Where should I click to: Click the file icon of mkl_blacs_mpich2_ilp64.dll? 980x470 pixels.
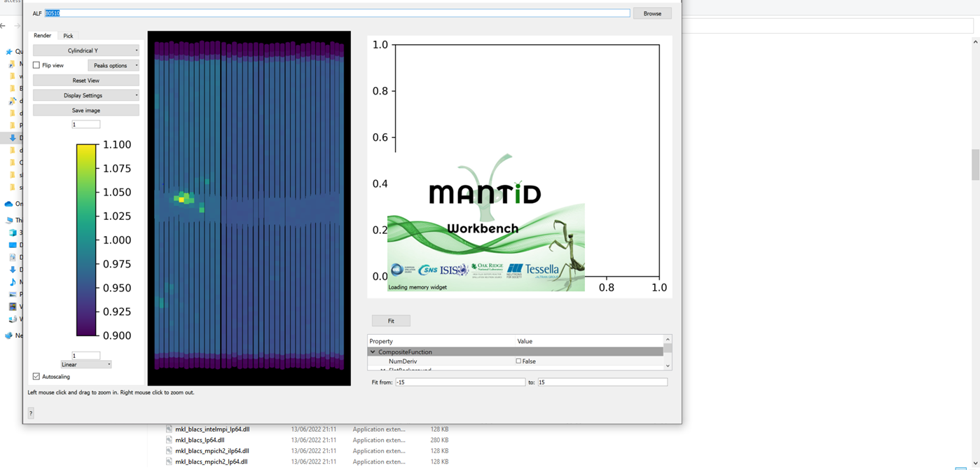(x=169, y=451)
